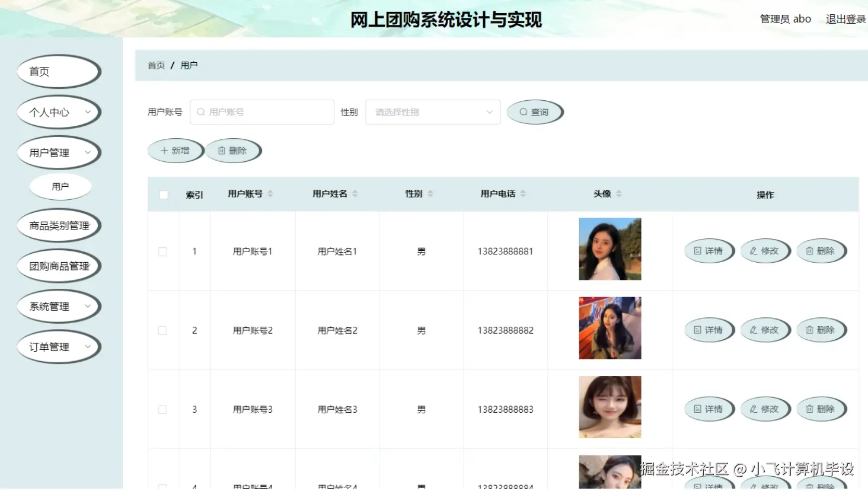This screenshot has width=868, height=491.
Task: Click phone number 13823888882
Action: click(x=506, y=330)
